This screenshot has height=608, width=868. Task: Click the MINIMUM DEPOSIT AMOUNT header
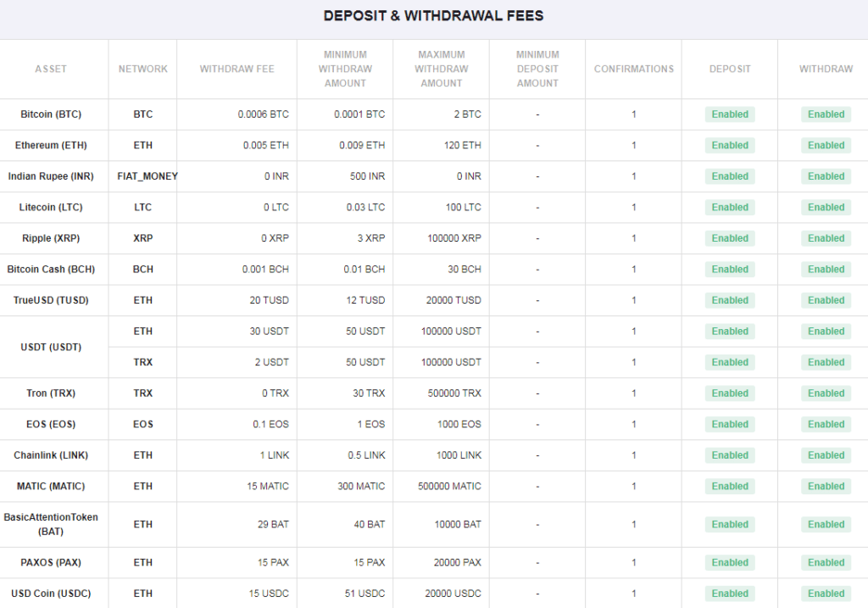[x=537, y=69]
